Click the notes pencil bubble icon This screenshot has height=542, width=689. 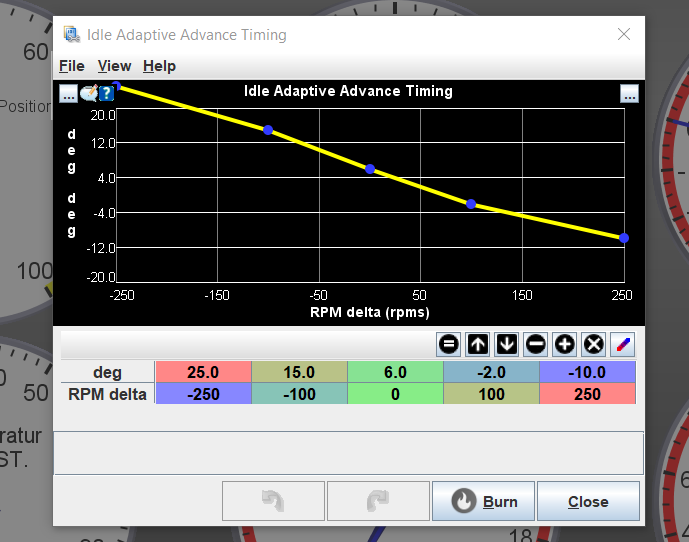(88, 93)
